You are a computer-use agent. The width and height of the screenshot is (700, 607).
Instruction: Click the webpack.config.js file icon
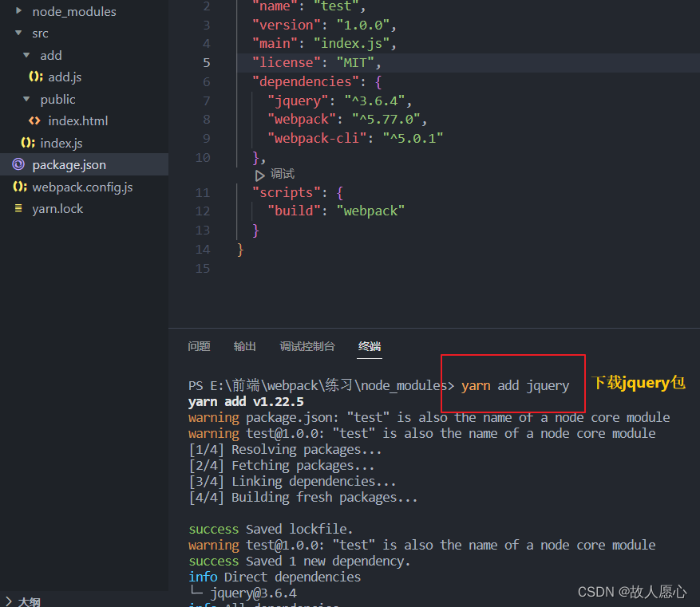tap(20, 187)
